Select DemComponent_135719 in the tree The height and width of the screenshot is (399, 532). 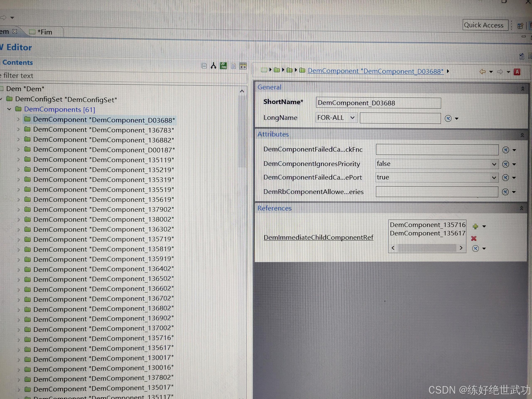[103, 239]
